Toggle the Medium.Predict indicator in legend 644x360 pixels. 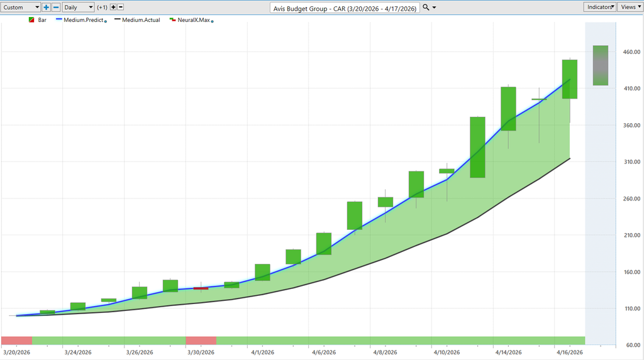83,20
